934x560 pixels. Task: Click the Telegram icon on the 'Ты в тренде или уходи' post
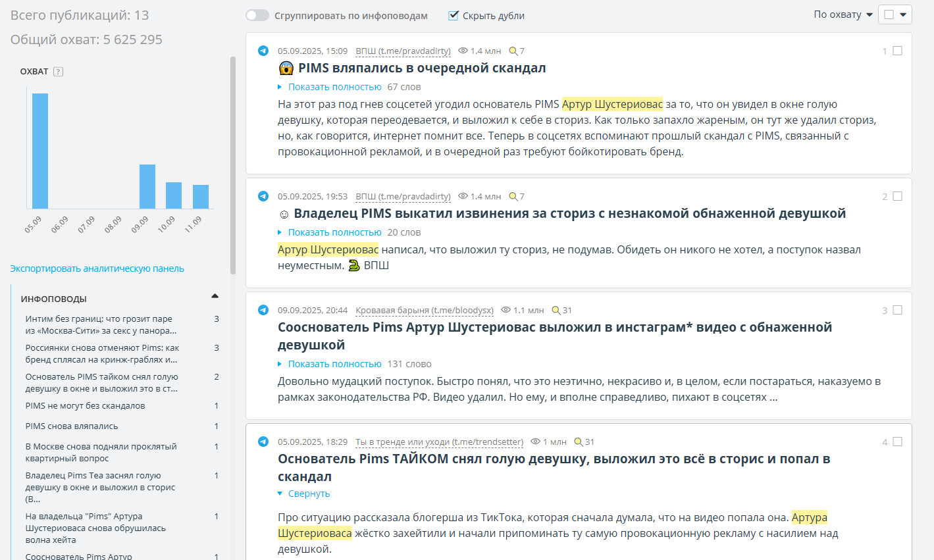[x=263, y=442]
